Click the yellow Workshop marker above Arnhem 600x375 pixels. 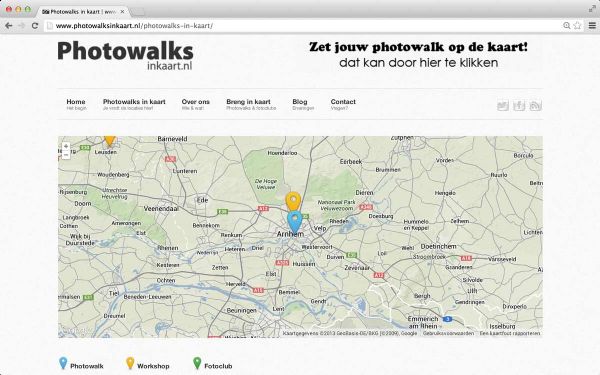tap(293, 202)
